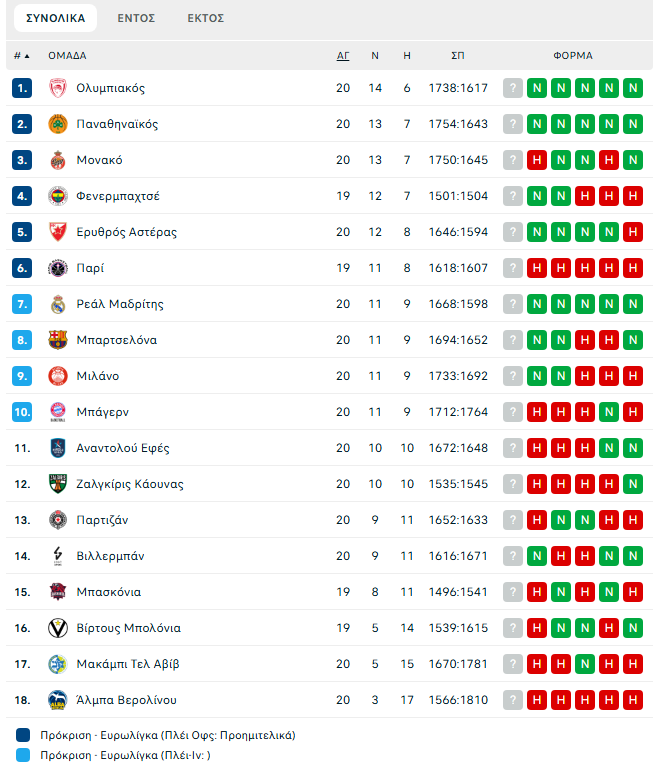The width and height of the screenshot is (658, 766).
Task: Select the ΣΥΝΟΛΙΚΑ tab
Action: click(x=55, y=18)
